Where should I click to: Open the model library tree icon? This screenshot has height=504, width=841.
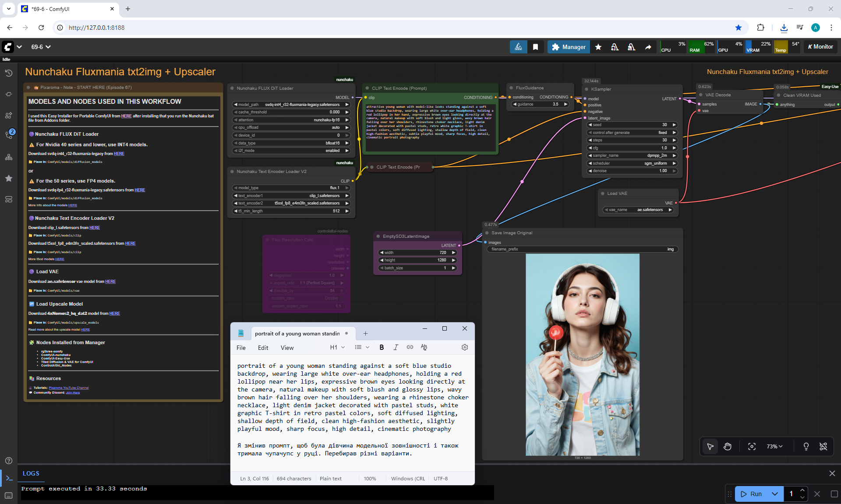pyautogui.click(x=8, y=157)
